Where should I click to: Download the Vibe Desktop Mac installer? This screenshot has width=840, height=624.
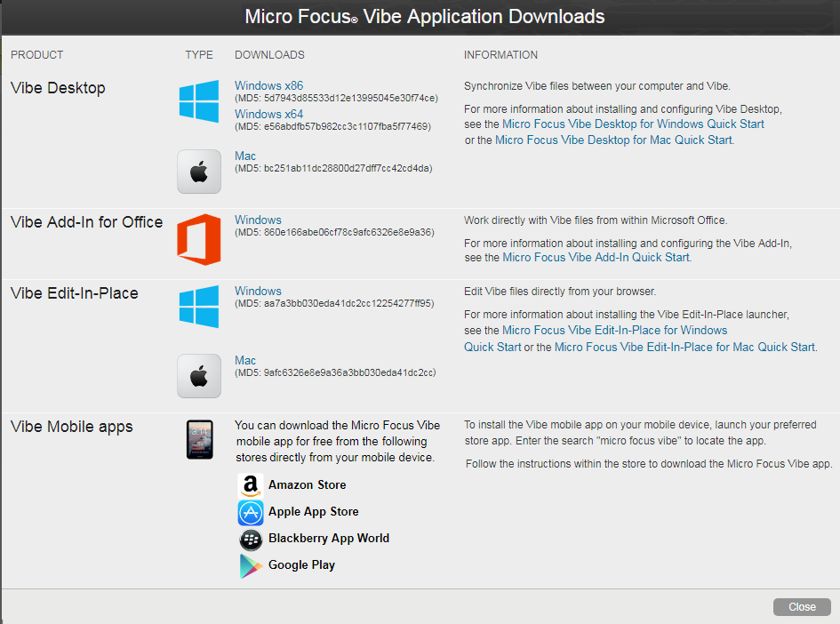tap(245, 156)
